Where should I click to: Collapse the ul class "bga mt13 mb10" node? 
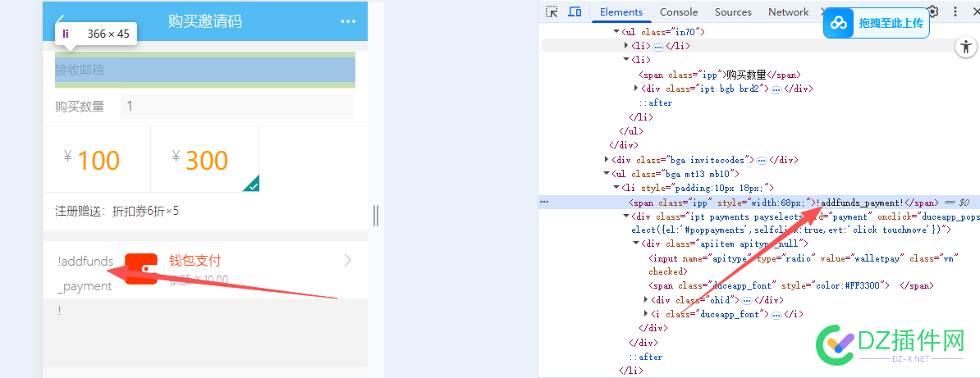pos(607,174)
